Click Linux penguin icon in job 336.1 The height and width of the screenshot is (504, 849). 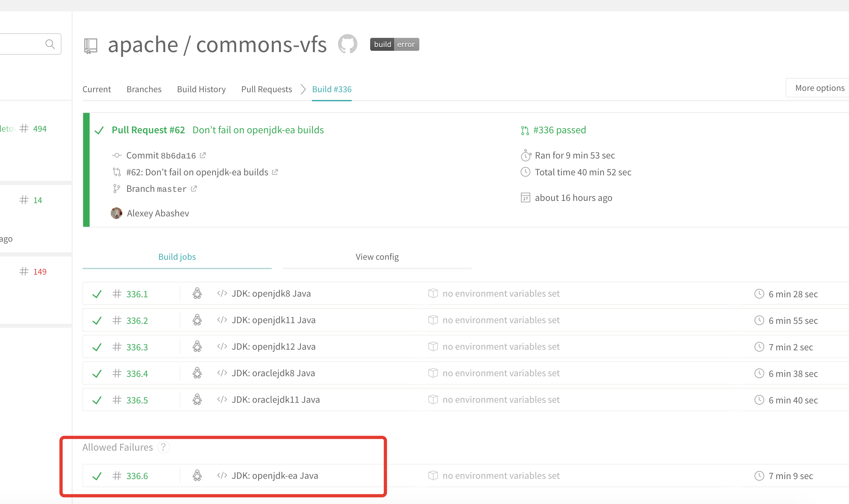197,293
